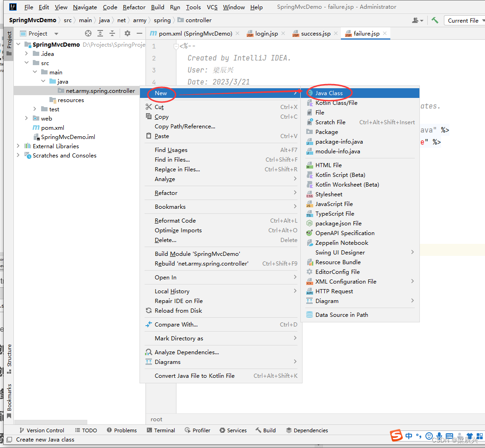
Task: Collapse the java folder node
Action: [43, 81]
